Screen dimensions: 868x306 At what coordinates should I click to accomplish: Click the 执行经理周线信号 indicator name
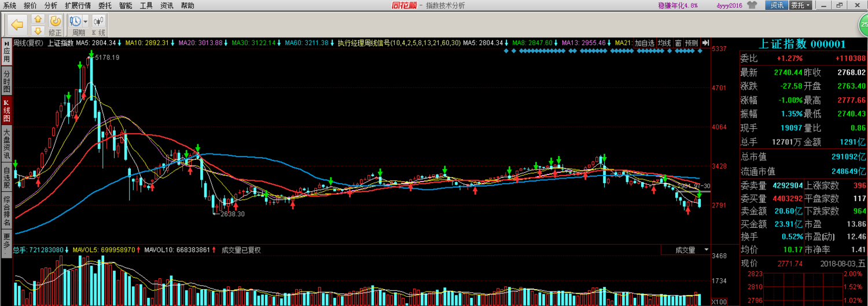pyautogui.click(x=364, y=43)
